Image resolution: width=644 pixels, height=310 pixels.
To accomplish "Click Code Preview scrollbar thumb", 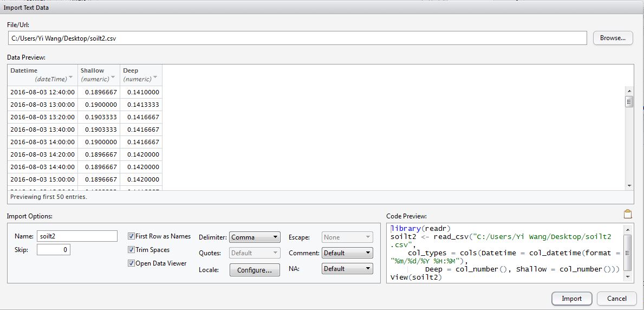I will coord(627,253).
